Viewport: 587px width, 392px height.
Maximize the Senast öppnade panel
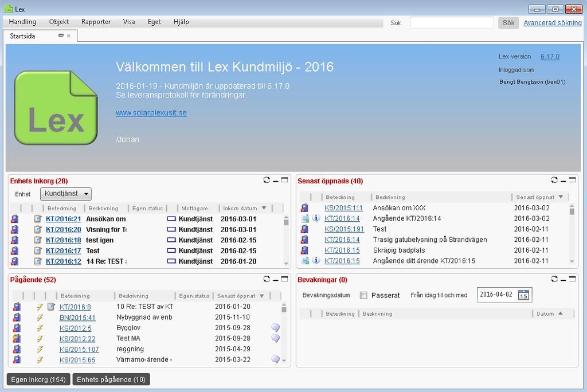[x=573, y=180]
